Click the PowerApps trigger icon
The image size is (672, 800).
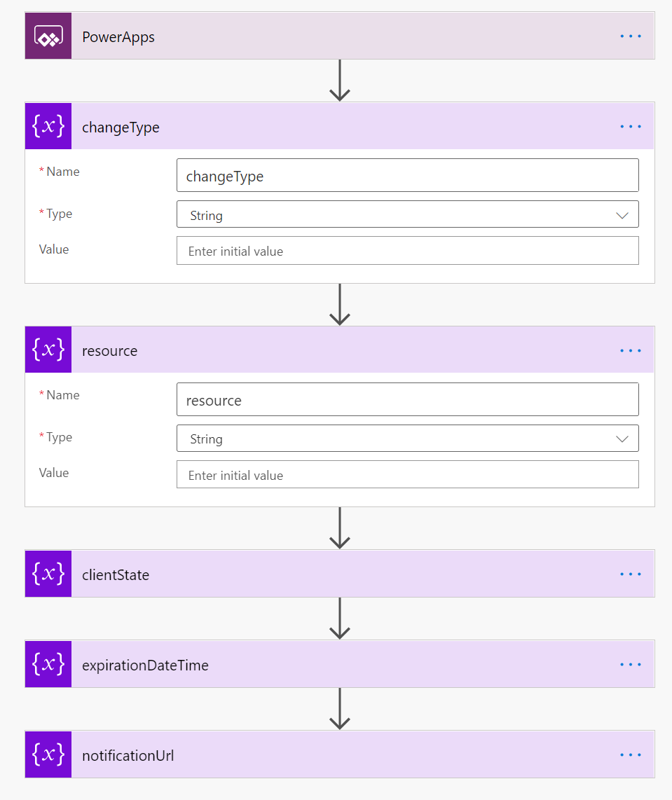[48, 36]
